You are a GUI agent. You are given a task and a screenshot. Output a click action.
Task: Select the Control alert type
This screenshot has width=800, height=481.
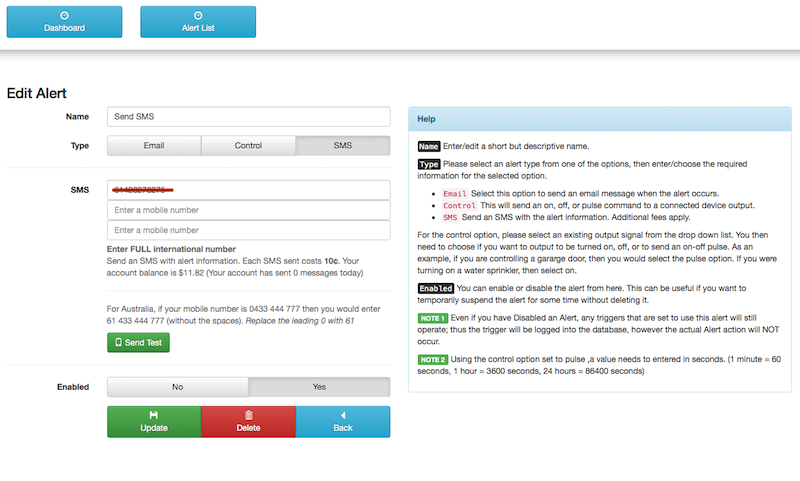coord(248,145)
